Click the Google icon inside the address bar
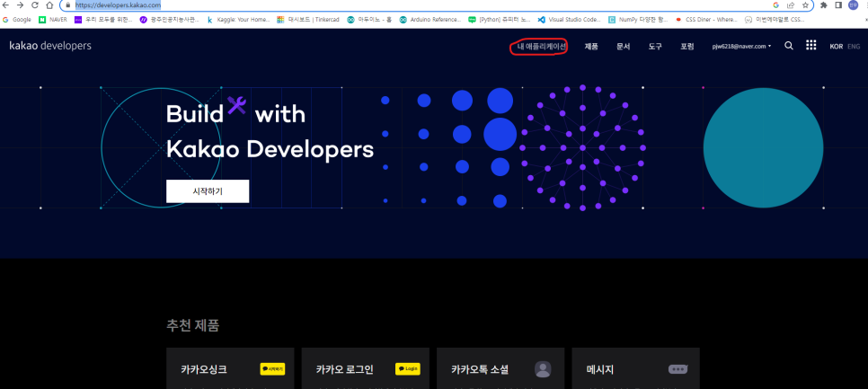Image resolution: width=868 pixels, height=389 pixels. coord(776,5)
